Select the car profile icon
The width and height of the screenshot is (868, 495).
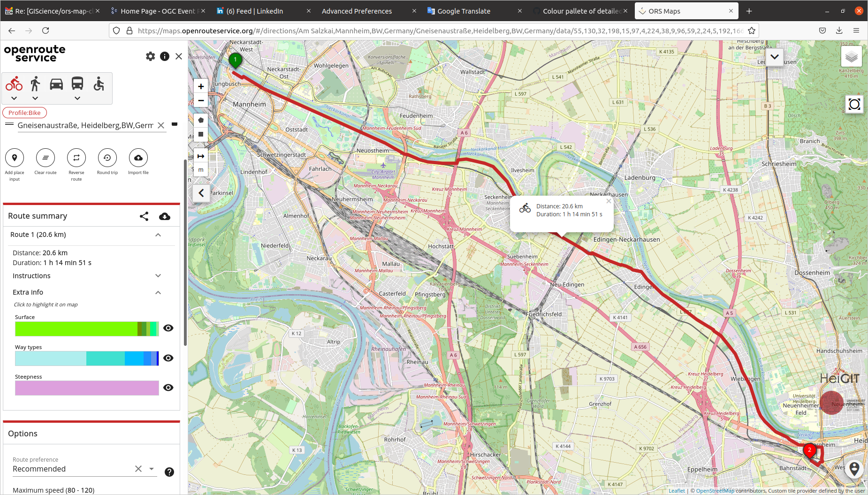[x=56, y=84]
